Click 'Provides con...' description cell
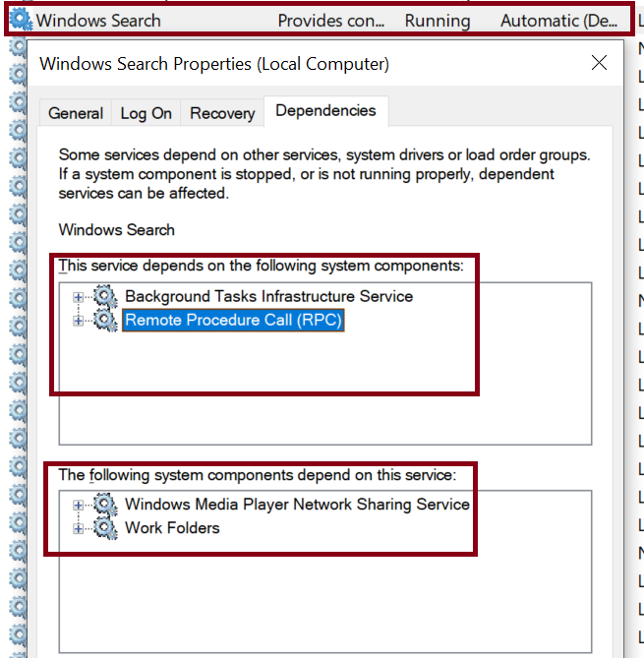644x659 pixels. (330, 21)
